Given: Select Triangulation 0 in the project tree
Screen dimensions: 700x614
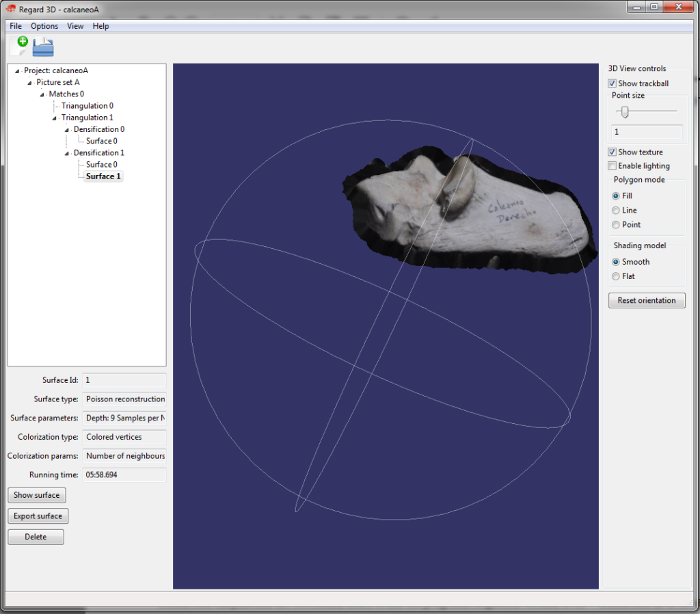Looking at the screenshot, I should click(87, 106).
